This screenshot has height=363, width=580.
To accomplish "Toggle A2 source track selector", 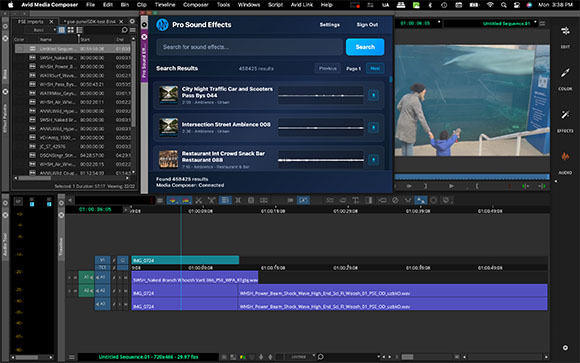I will point(86,290).
